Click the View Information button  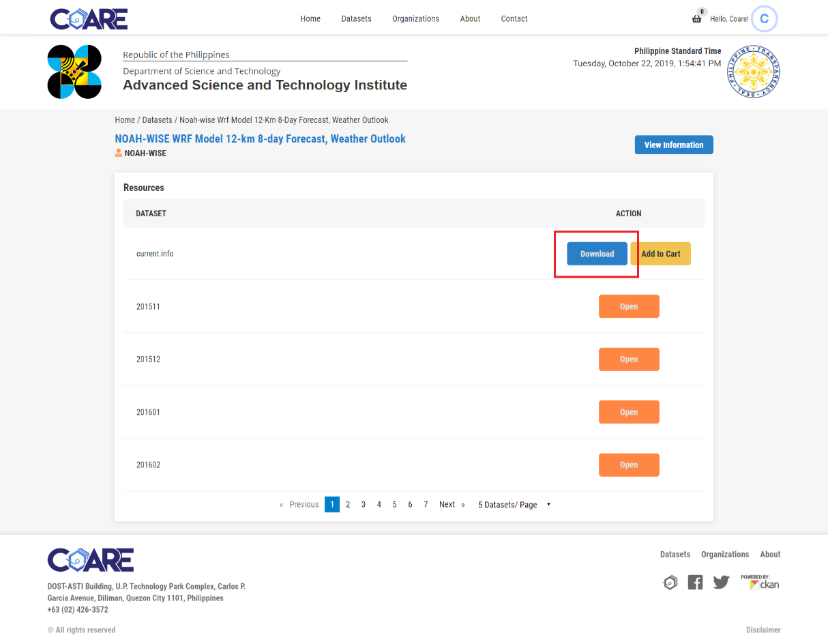click(674, 145)
